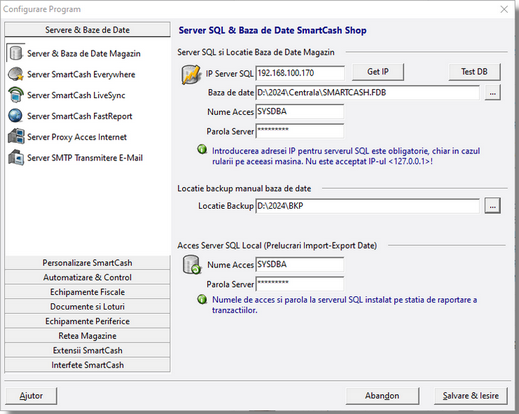Select Server SmartCash LiveSync icon
The height and width of the screenshot is (414, 519).
point(16,95)
